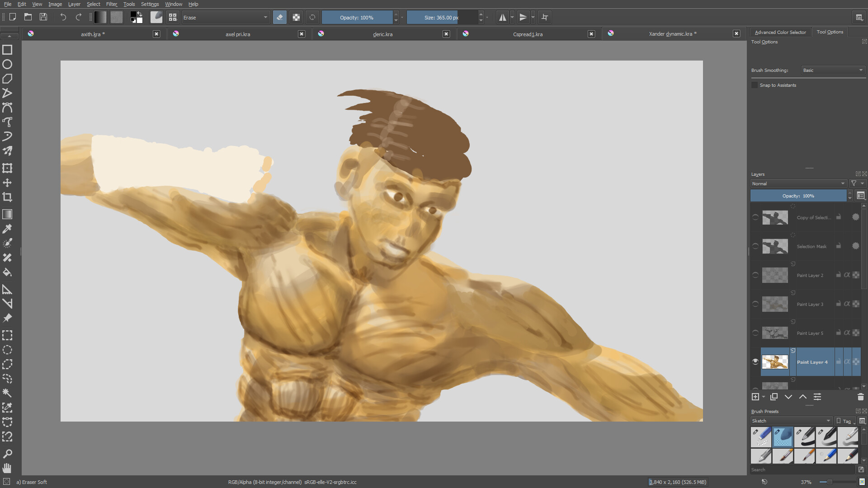
Task: Select the Color Picker eyedropper tool
Action: pos(7,229)
